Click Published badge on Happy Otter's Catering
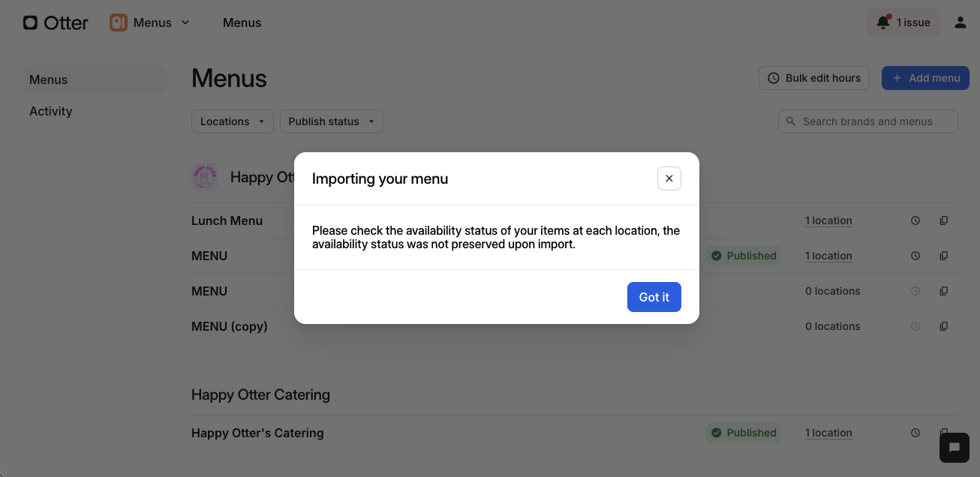 point(744,433)
